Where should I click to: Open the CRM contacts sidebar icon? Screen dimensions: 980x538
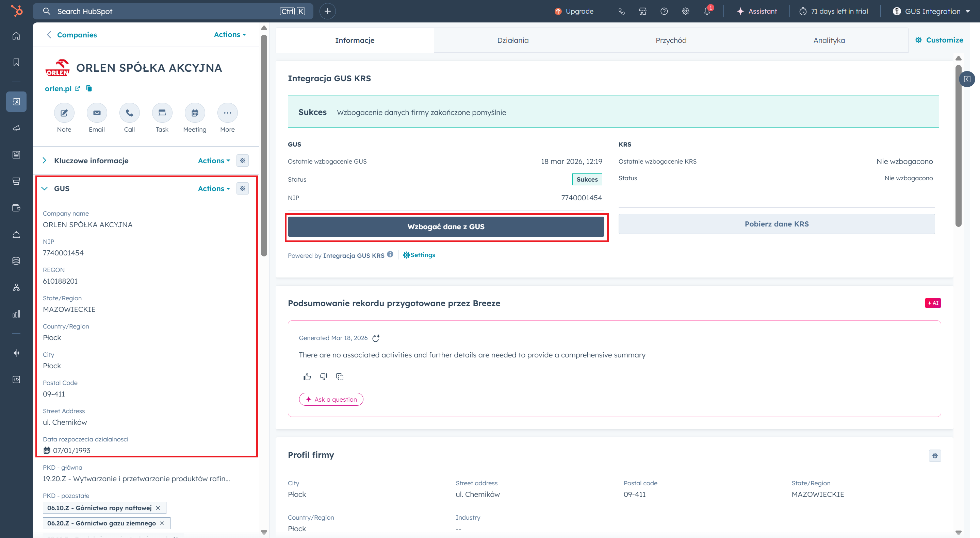click(16, 102)
